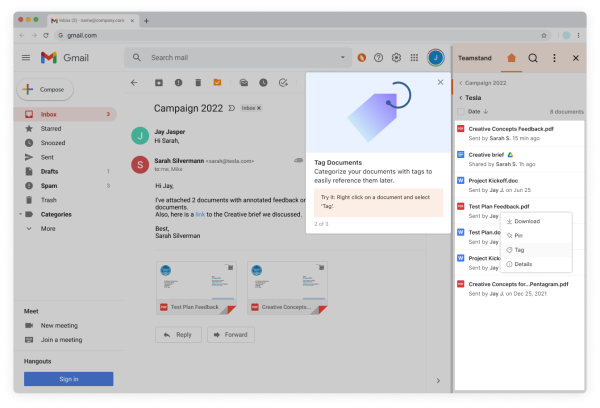Toggle the importance marker next to Campaign 2022
600x408 pixels.
232,108
